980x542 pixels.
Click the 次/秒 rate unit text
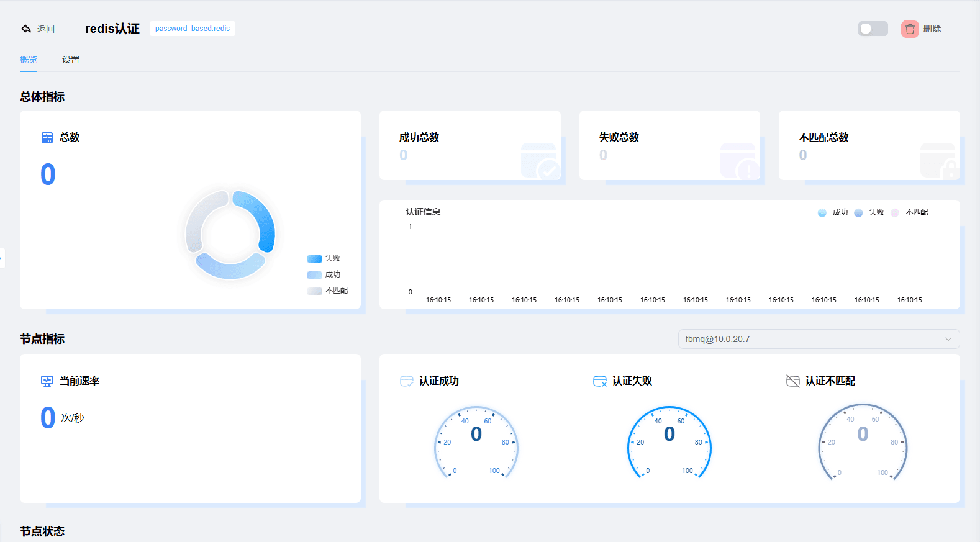(x=73, y=418)
